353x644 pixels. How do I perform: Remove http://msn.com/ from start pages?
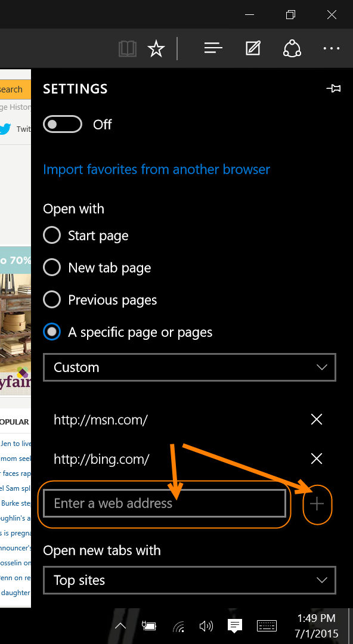317,419
